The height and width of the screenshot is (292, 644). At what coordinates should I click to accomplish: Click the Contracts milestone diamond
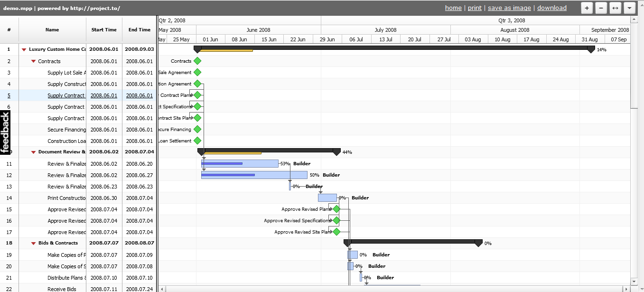pos(197,61)
